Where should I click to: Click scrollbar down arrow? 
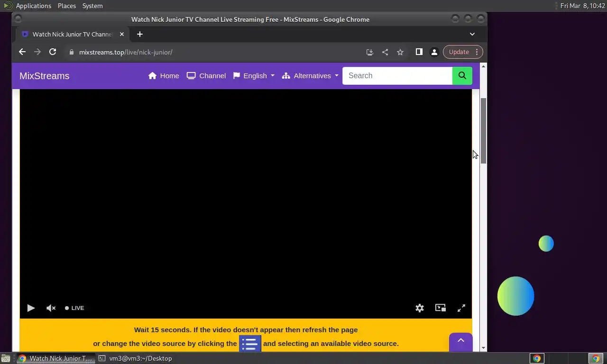click(x=483, y=348)
